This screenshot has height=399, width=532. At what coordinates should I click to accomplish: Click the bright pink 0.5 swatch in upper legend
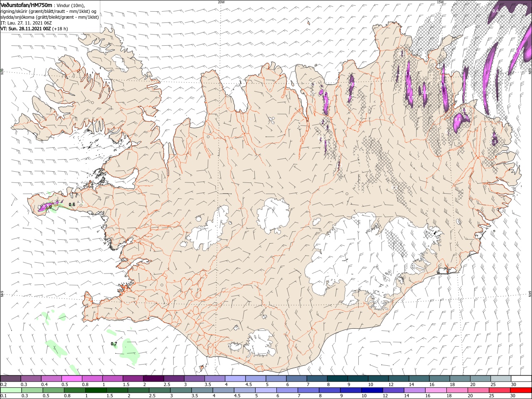(71, 379)
